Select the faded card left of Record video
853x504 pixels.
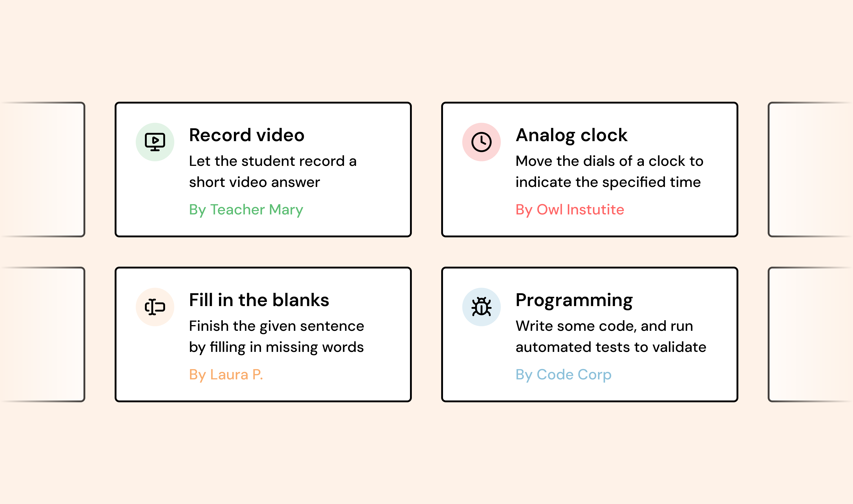point(42,170)
